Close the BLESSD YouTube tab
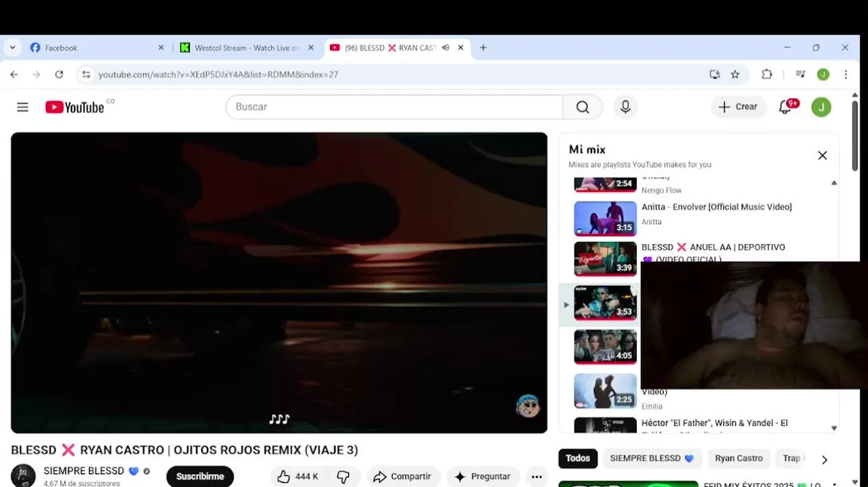The height and width of the screenshot is (487, 868). click(x=461, y=48)
